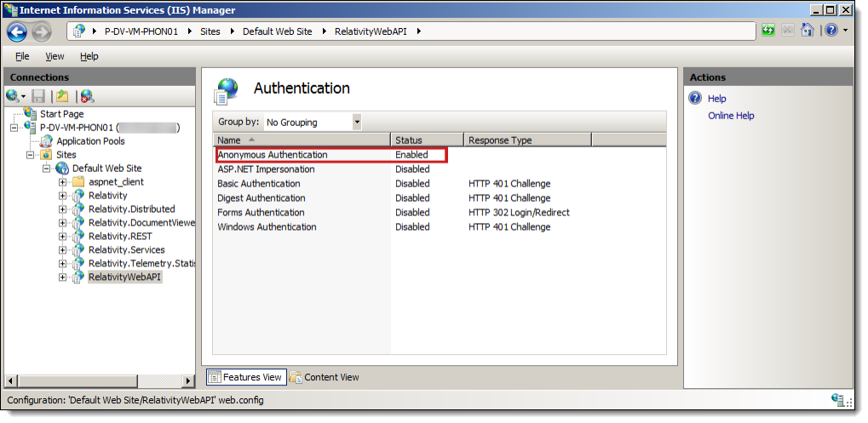This screenshot has height=423, width=868.
Task: Click the Help icon in Actions pane
Action: point(695,99)
